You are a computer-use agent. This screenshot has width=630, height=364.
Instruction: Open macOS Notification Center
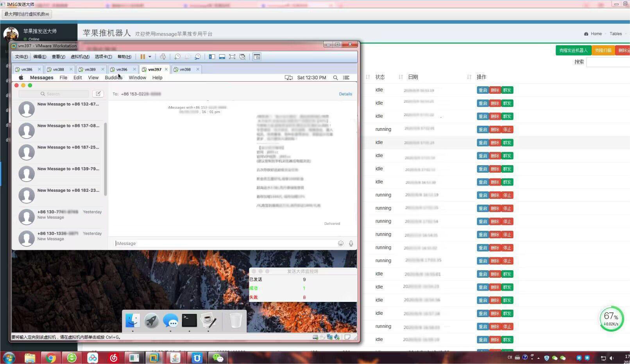click(x=346, y=78)
